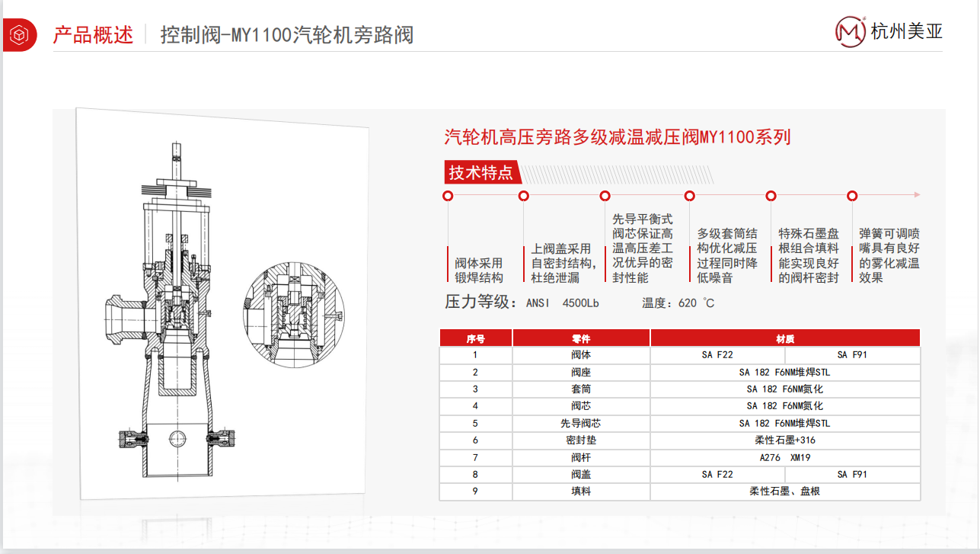
Task: Click the 柔性石墨+316 material cell
Action: click(x=785, y=440)
